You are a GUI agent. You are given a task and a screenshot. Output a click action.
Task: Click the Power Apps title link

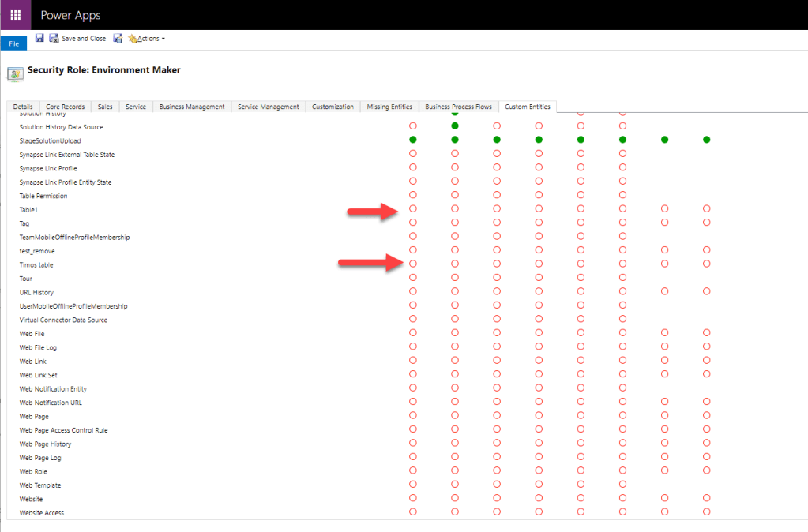(70, 15)
